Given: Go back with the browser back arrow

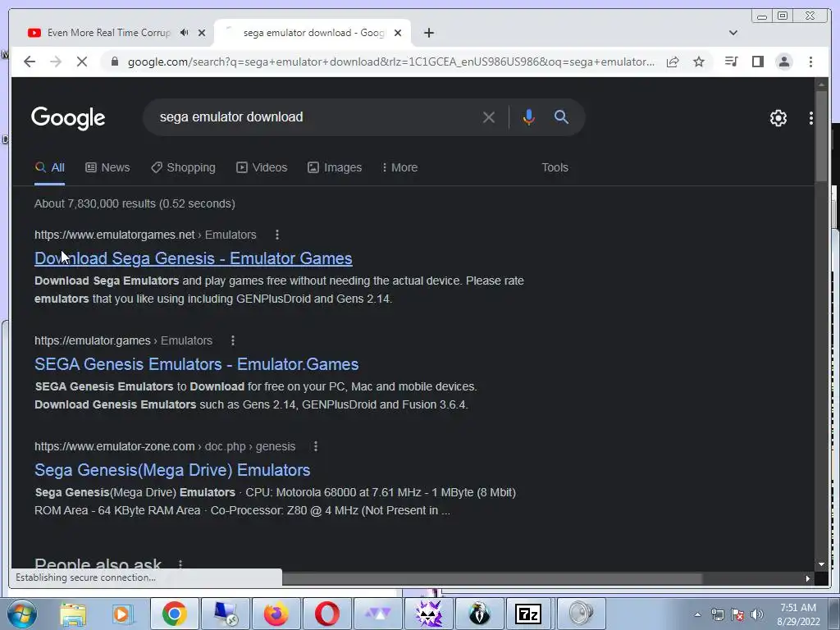Looking at the screenshot, I should click(x=30, y=62).
